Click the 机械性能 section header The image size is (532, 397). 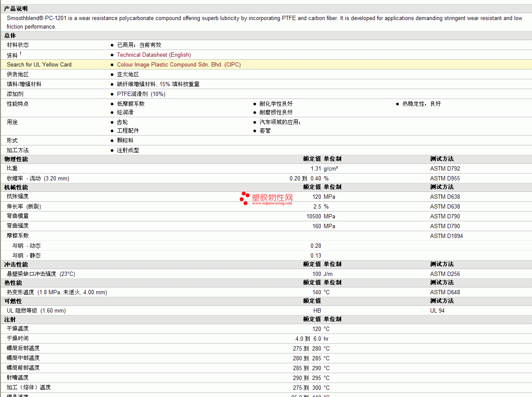16,187
